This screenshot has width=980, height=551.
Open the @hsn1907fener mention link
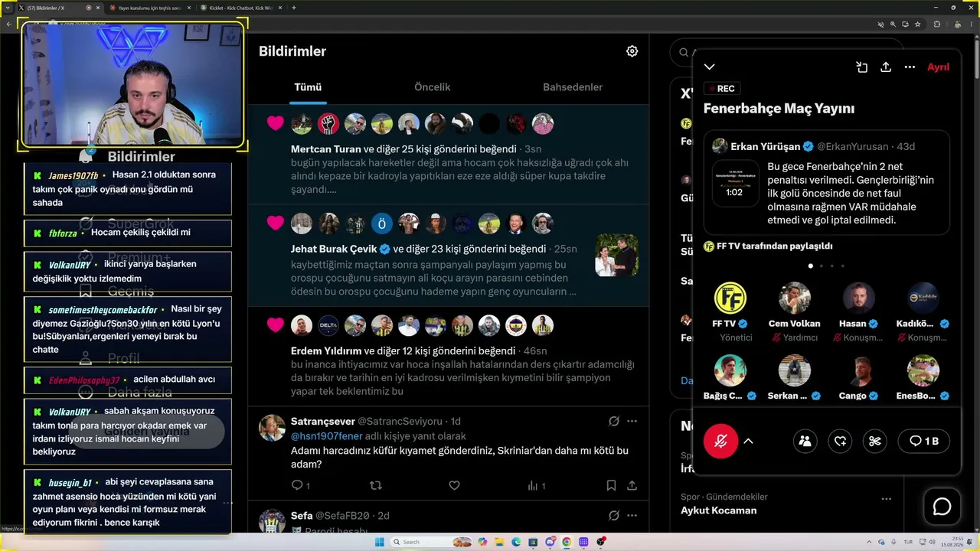pos(327,436)
